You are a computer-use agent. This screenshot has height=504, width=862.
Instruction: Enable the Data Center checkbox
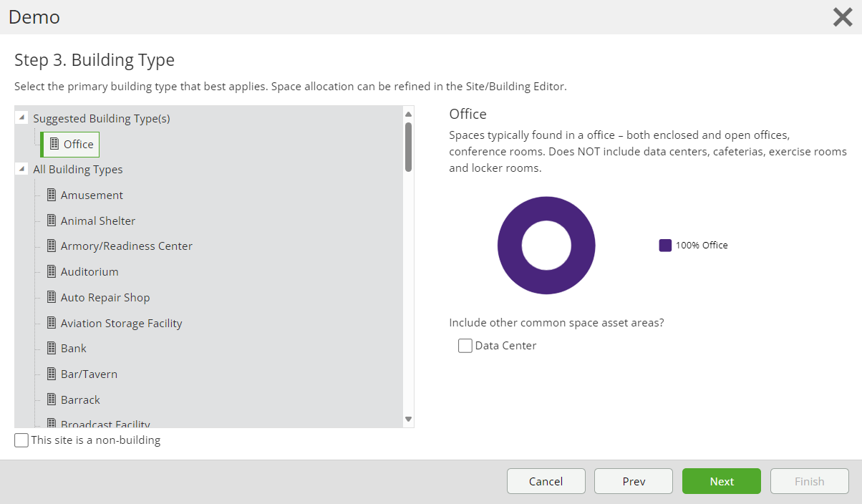click(465, 346)
